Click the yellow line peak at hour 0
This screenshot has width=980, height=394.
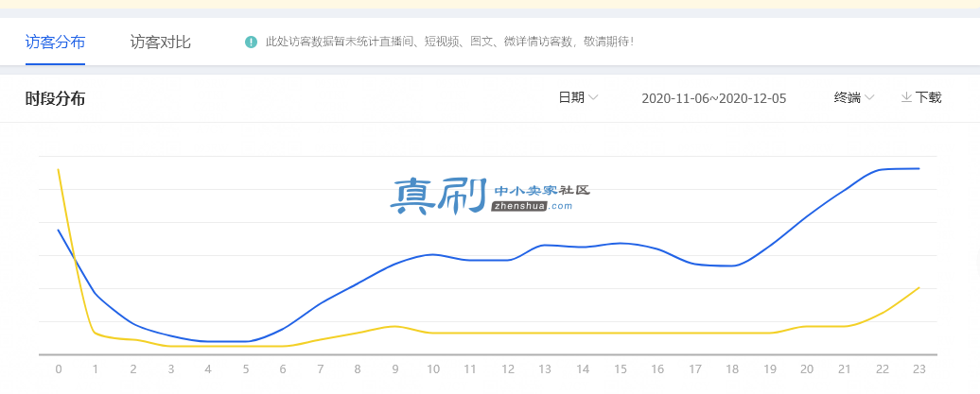(x=58, y=169)
